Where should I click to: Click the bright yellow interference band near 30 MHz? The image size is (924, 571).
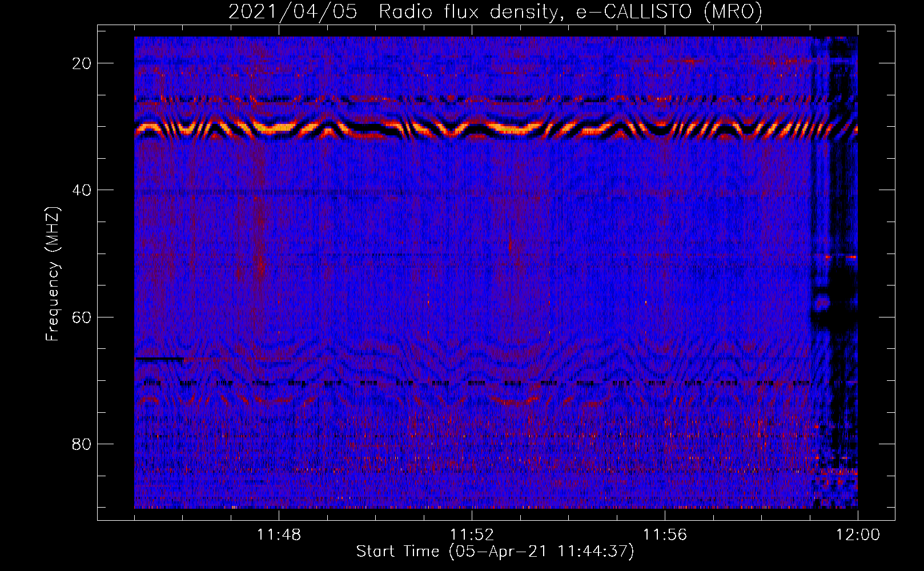coord(496,129)
